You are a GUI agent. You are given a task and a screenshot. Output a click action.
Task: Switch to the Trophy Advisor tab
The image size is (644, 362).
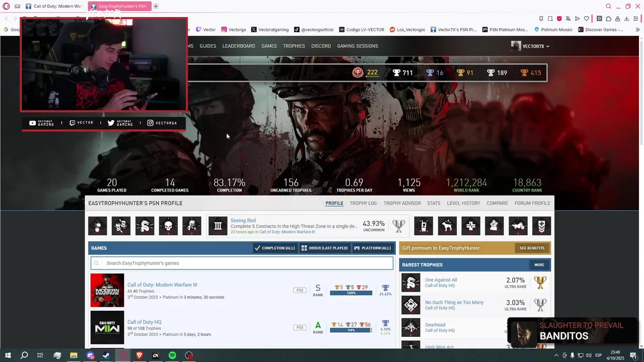(x=402, y=203)
